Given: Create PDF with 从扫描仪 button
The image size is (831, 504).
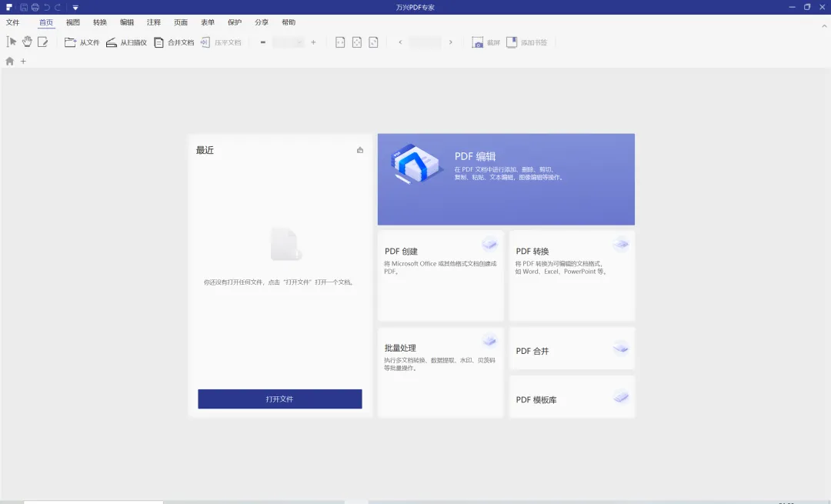Looking at the screenshot, I should pos(126,42).
